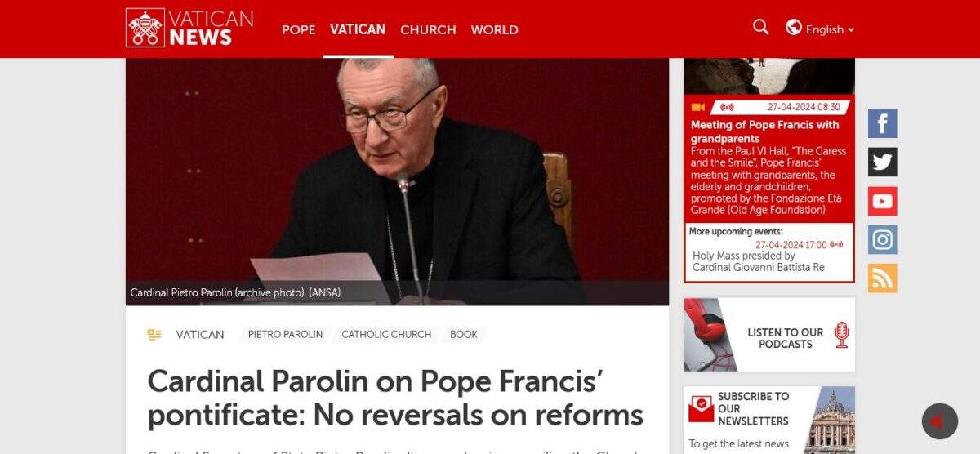This screenshot has height=454, width=980.
Task: Open the POPE menu item
Action: [x=298, y=29]
